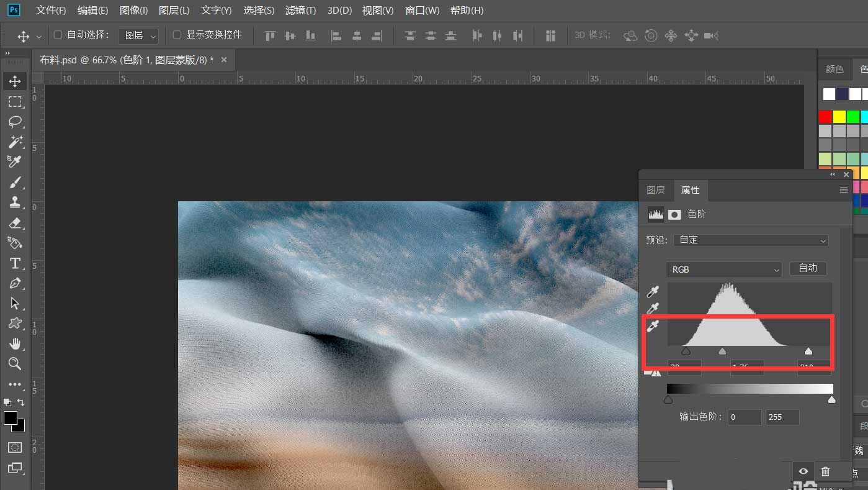868x490 pixels.
Task: Align top edges in options bar
Action: coord(270,36)
